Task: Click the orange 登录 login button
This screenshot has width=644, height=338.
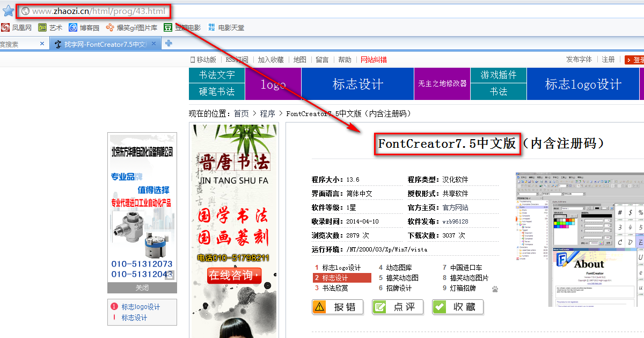Action: click(x=634, y=60)
